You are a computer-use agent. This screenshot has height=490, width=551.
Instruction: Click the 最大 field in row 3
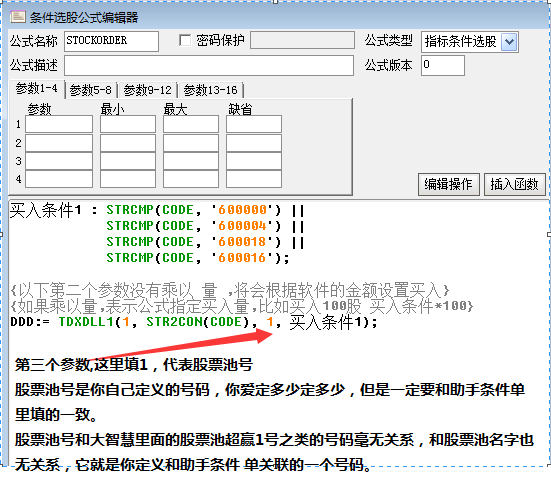pyautogui.click(x=191, y=161)
